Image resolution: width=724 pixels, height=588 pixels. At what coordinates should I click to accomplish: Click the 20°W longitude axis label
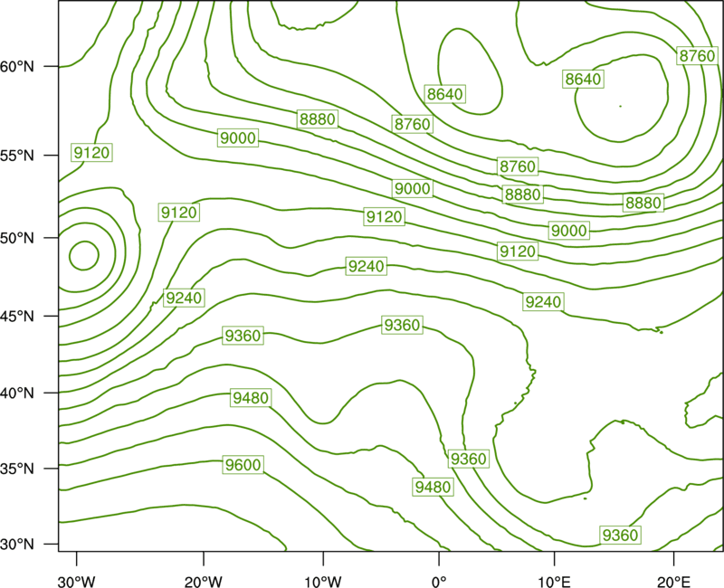click(204, 581)
